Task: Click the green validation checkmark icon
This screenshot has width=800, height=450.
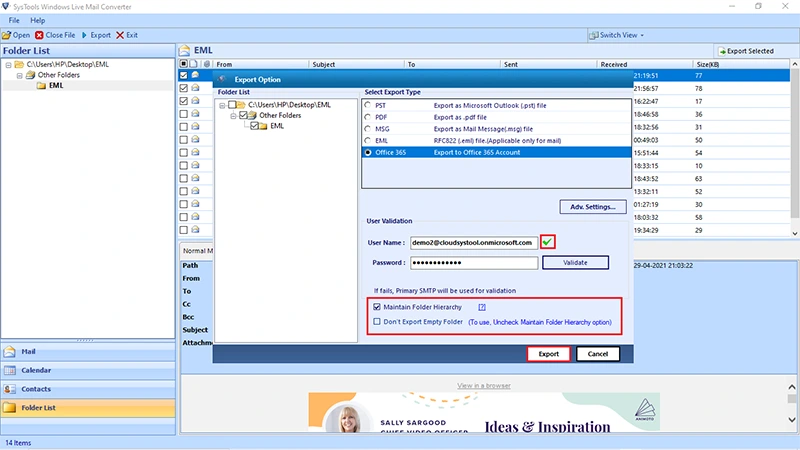Action: tap(547, 242)
